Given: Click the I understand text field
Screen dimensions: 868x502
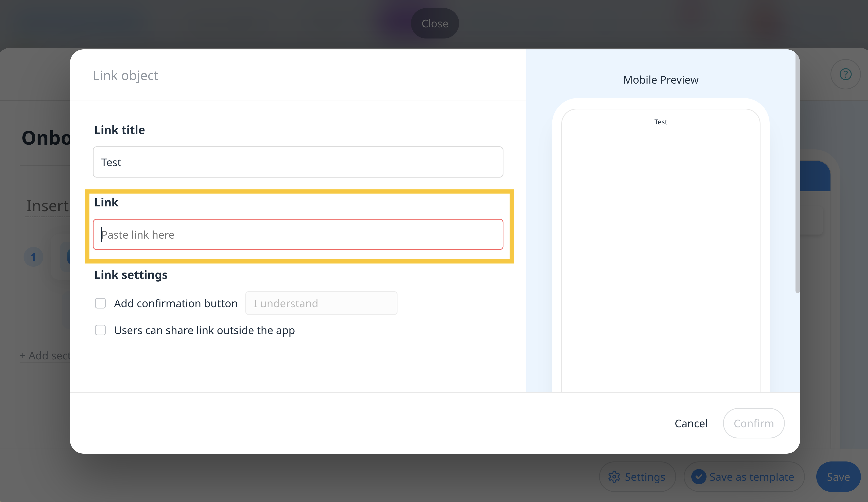Looking at the screenshot, I should click(x=321, y=303).
